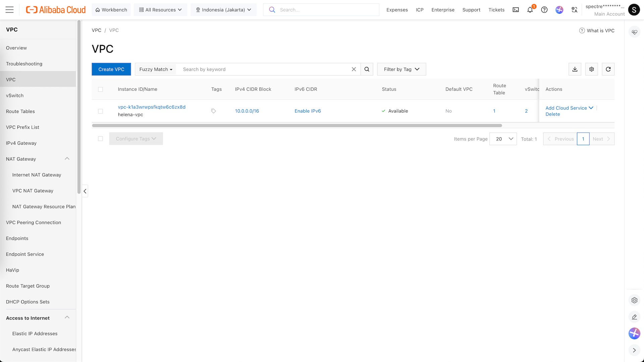Open the Cloud Shell terminal icon
644x362 pixels.
[x=516, y=10]
